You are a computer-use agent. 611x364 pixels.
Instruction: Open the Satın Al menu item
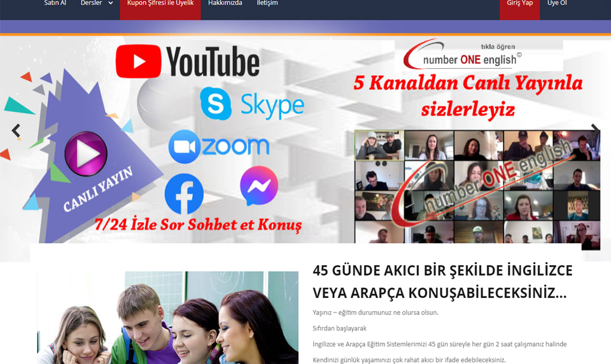pyautogui.click(x=55, y=3)
